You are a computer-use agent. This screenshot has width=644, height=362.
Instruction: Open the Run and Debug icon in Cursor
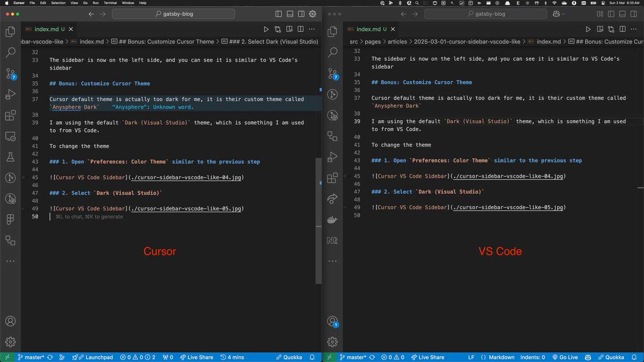point(10,94)
